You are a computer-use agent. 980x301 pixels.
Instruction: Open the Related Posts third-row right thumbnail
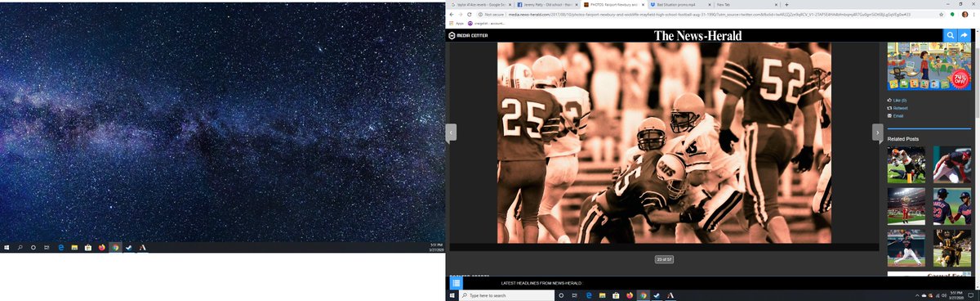[x=952, y=247]
